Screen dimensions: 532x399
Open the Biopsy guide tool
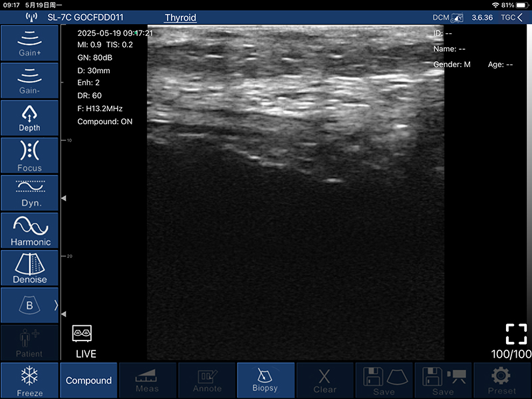coord(265,380)
